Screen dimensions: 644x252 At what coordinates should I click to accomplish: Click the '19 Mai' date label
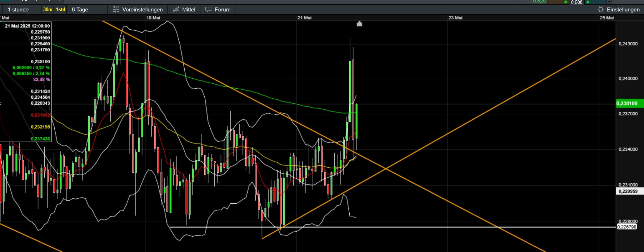point(153,18)
